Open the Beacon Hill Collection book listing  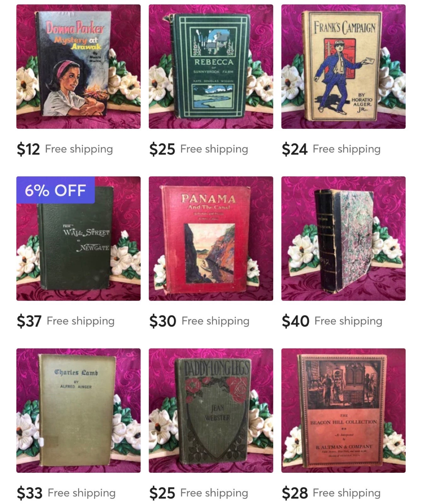(343, 410)
